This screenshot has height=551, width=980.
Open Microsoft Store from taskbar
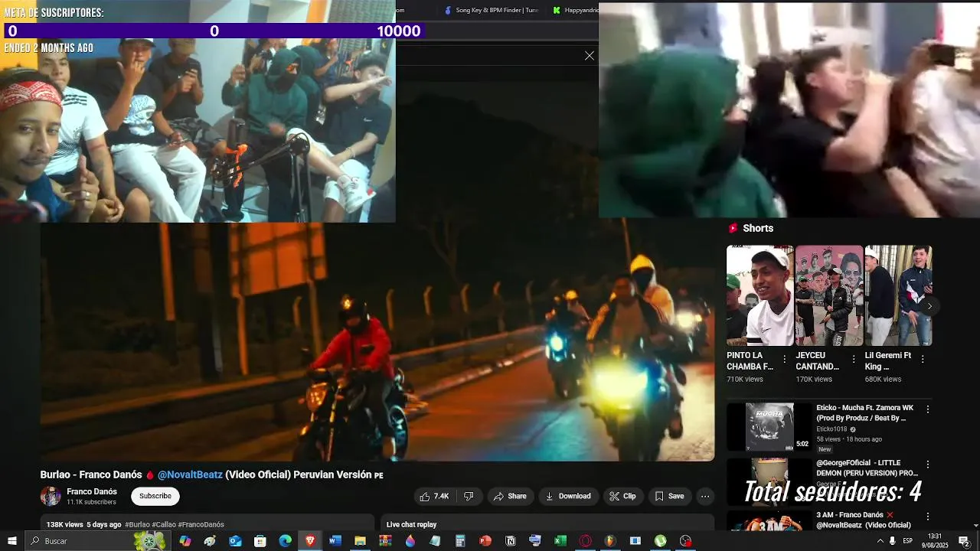click(x=260, y=541)
